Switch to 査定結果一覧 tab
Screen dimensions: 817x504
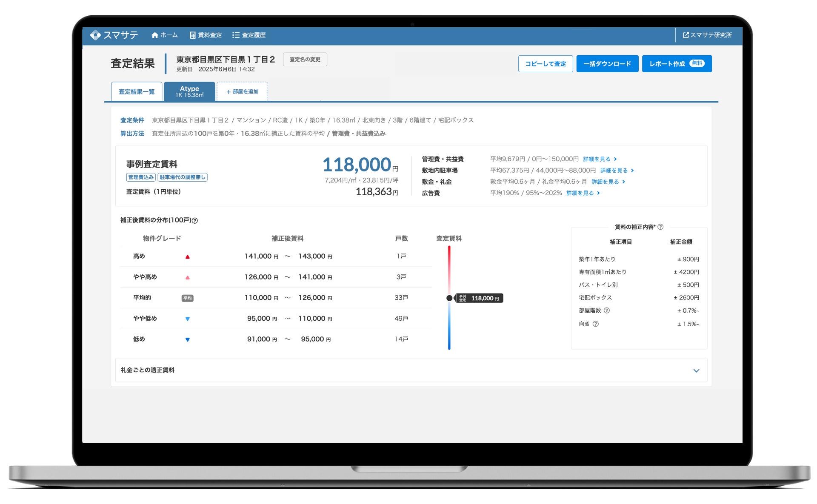point(137,91)
